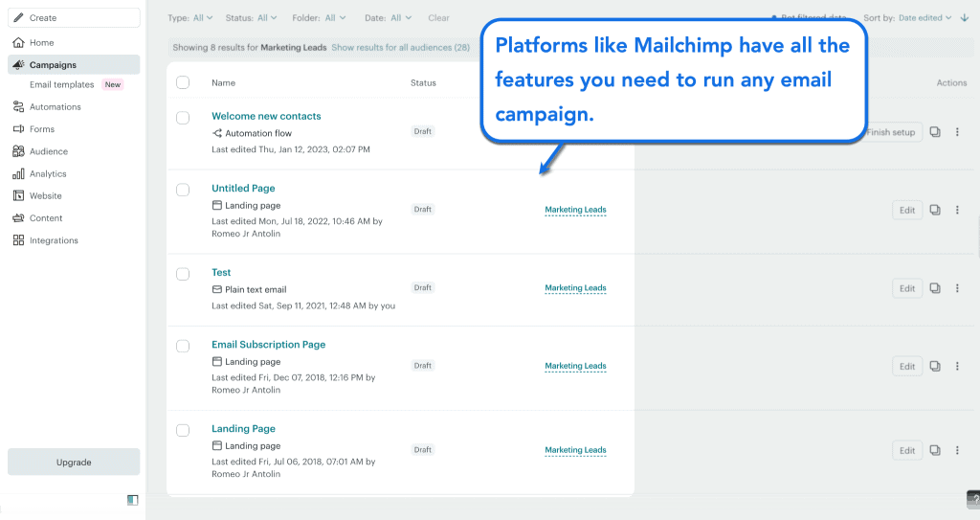The width and height of the screenshot is (980, 520).
Task: Select Campaigns in the sidebar
Action: click(74, 64)
